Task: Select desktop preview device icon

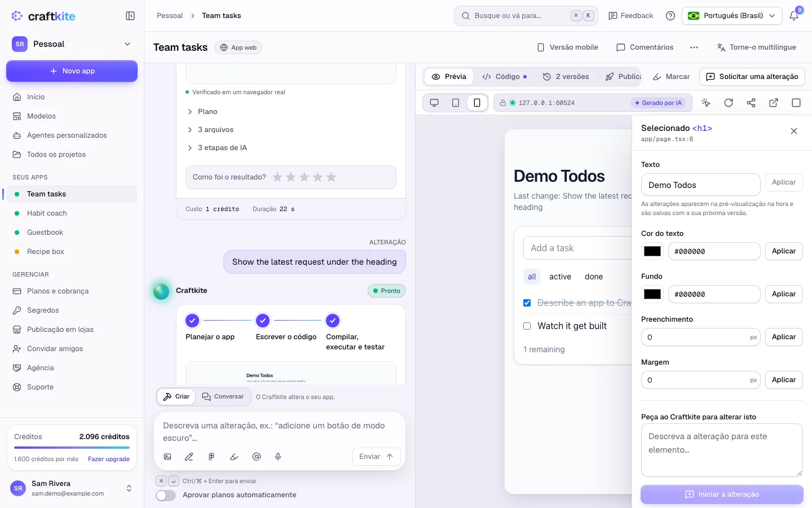Action: click(x=434, y=103)
